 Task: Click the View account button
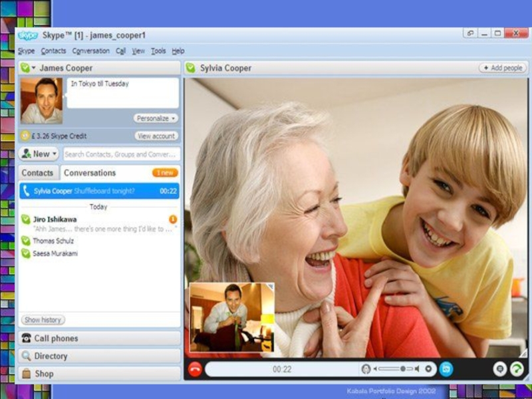click(x=156, y=136)
